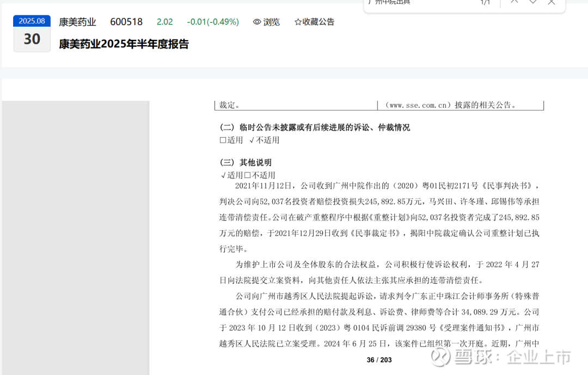Click line starting 判决公司向52,037名投资者
The image size is (588, 375).
(x=379, y=202)
